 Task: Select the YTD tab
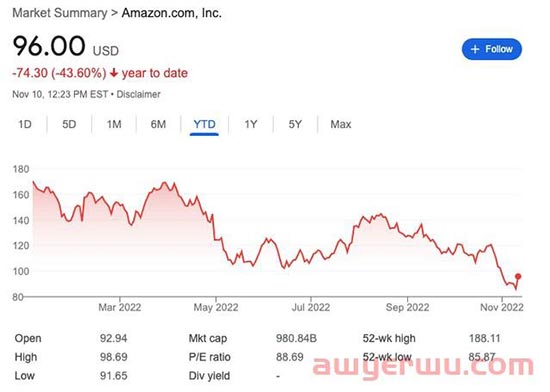204,124
